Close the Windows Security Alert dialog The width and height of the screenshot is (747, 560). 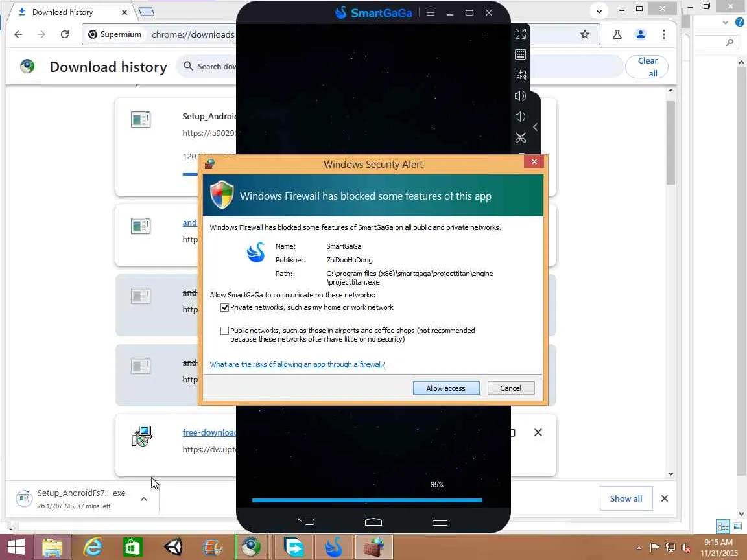(x=534, y=162)
